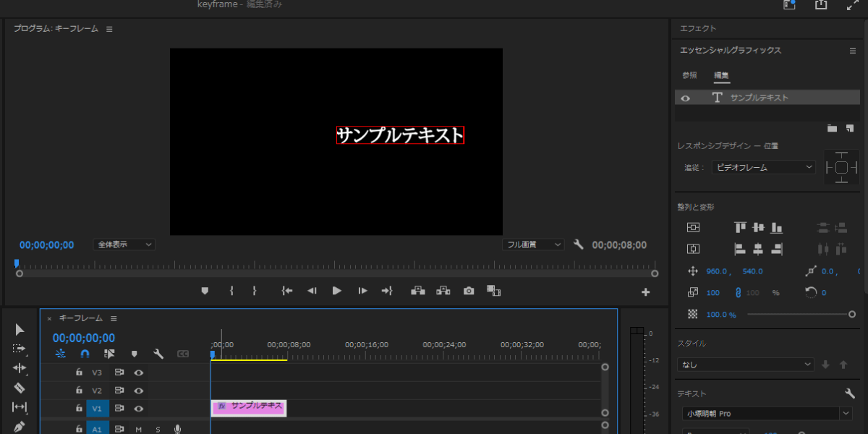Open Program monitor settings wrench

578,244
